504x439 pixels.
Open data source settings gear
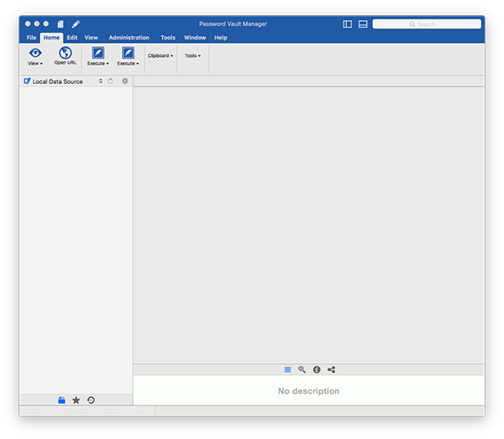[125, 81]
